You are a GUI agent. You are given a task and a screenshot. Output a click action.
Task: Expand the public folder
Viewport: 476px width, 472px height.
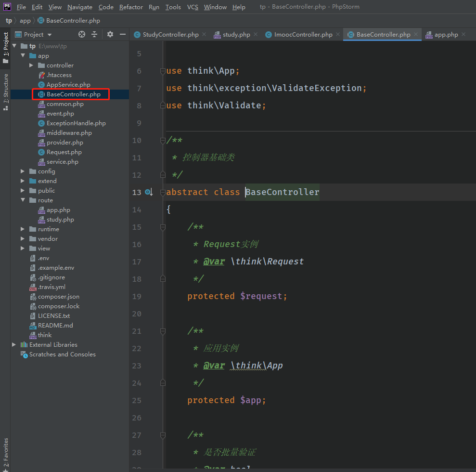(x=23, y=190)
